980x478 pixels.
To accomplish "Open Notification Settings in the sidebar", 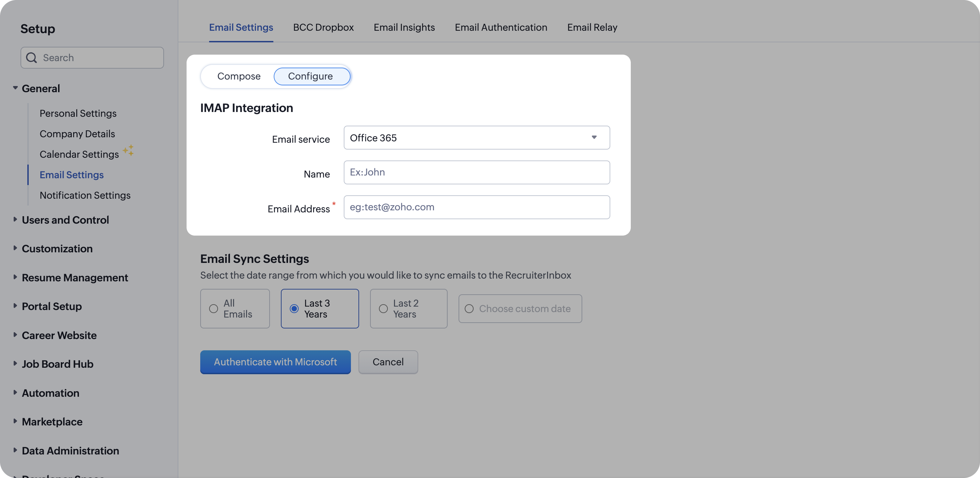I will coord(85,195).
